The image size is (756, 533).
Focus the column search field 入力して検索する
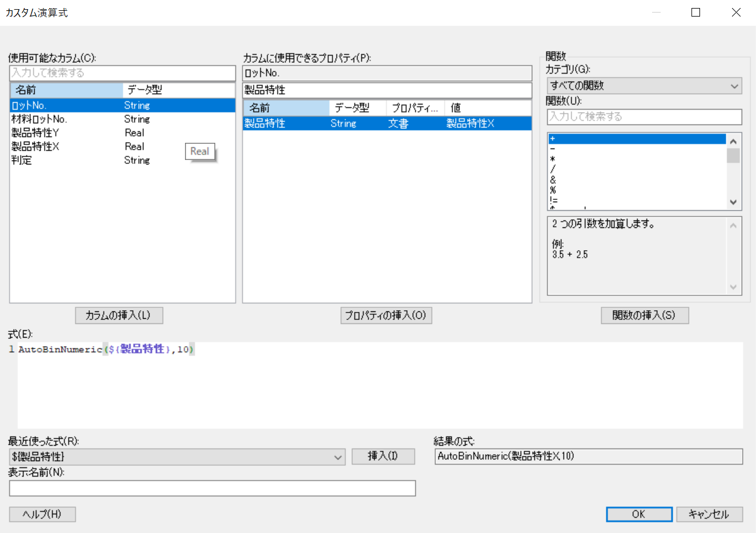pos(122,73)
